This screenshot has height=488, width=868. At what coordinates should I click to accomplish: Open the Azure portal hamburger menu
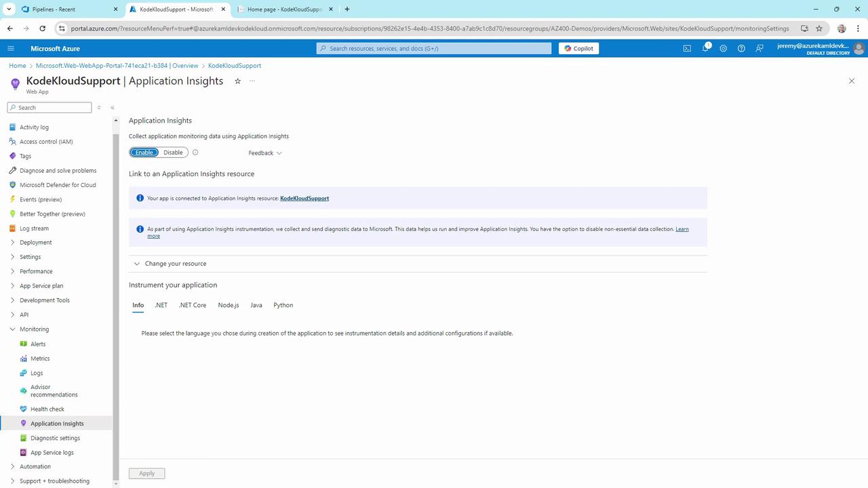[11, 49]
